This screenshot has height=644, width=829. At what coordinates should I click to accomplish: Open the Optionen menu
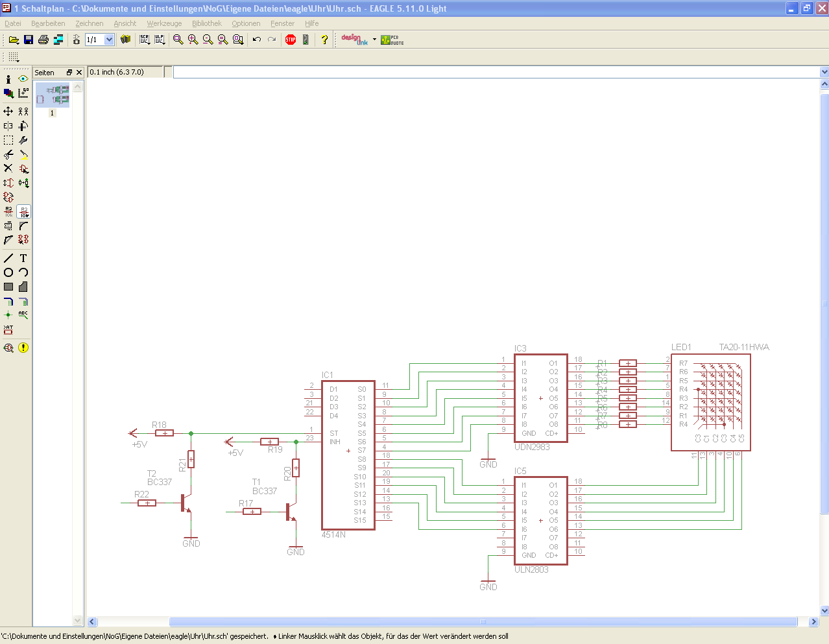[246, 23]
